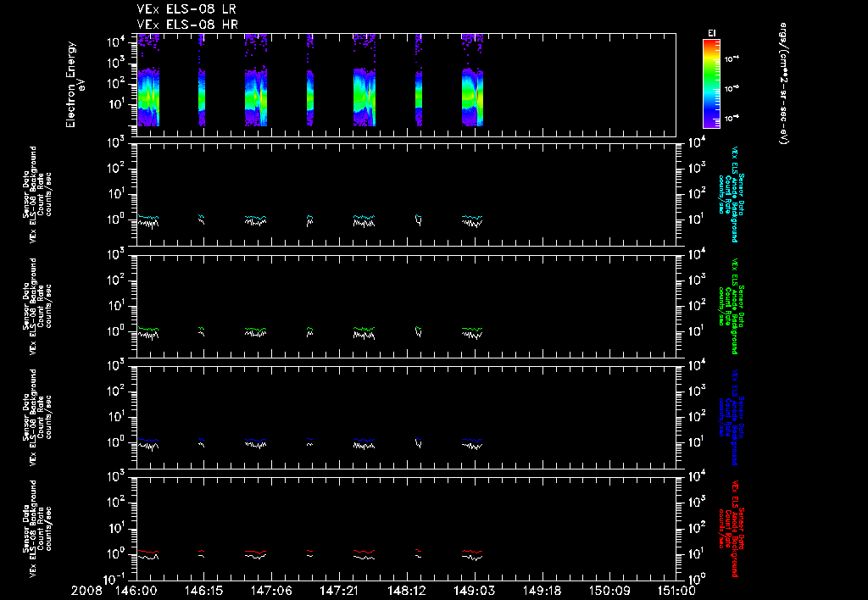Click the '146:15' time axis label

click(x=203, y=591)
